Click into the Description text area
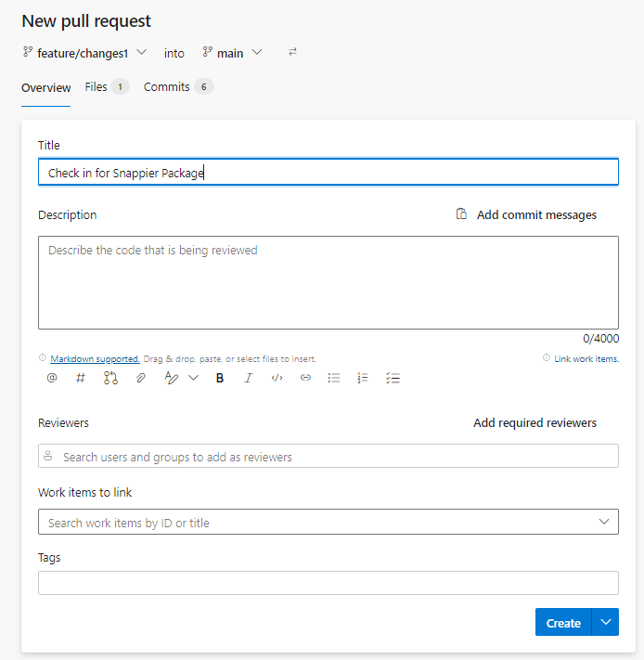Screen dimensions: 644x660 click(x=328, y=282)
